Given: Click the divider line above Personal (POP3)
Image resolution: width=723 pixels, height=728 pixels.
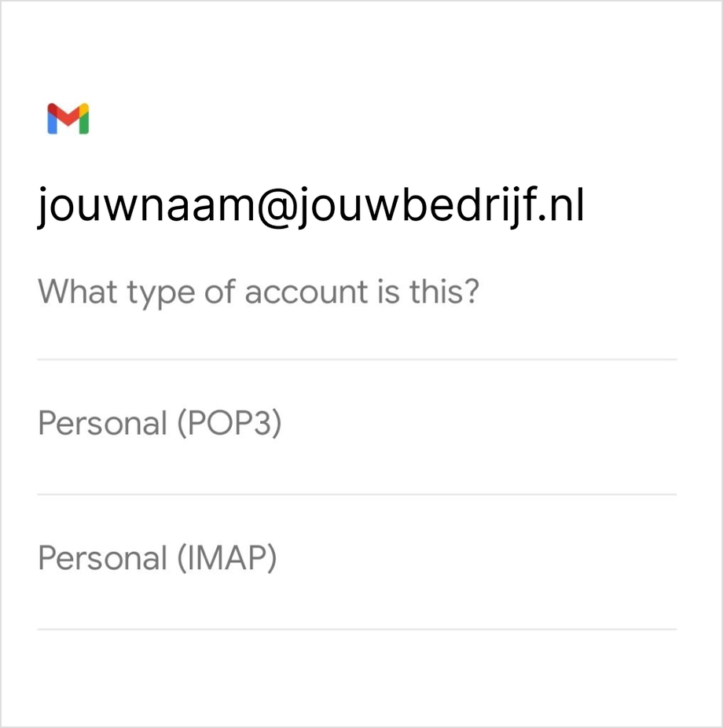Looking at the screenshot, I should pos(357,359).
